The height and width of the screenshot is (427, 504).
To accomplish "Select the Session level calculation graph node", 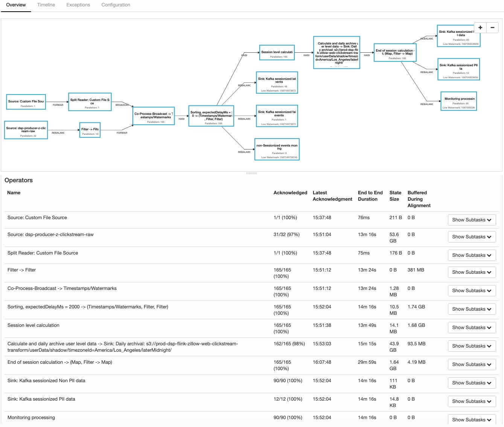I will (277, 53).
